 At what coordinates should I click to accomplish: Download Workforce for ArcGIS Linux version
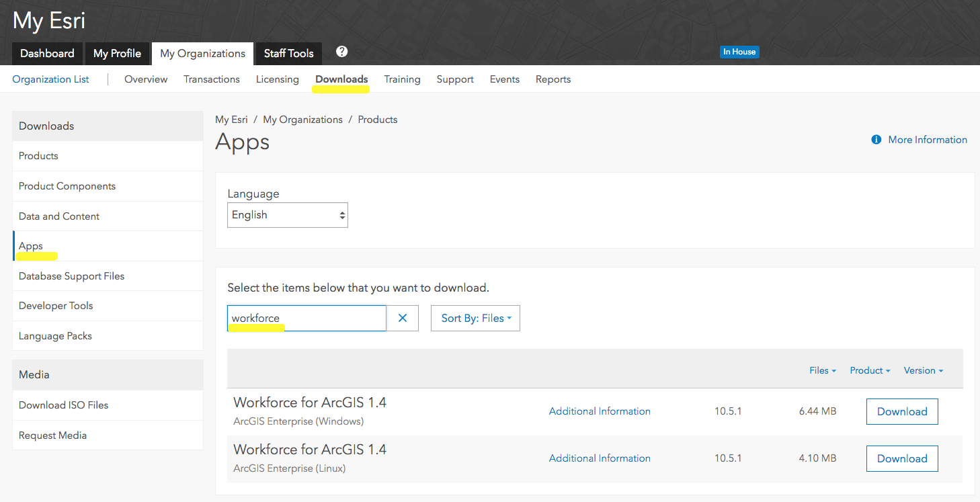pyautogui.click(x=902, y=459)
